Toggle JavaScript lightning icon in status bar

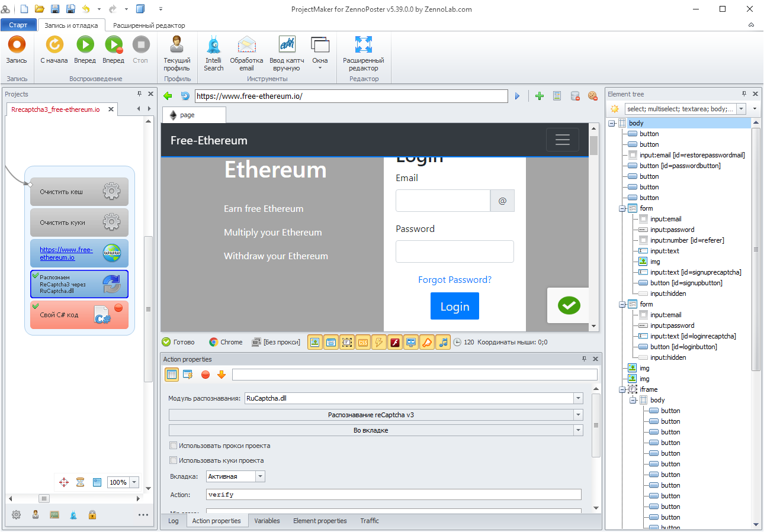(x=379, y=342)
